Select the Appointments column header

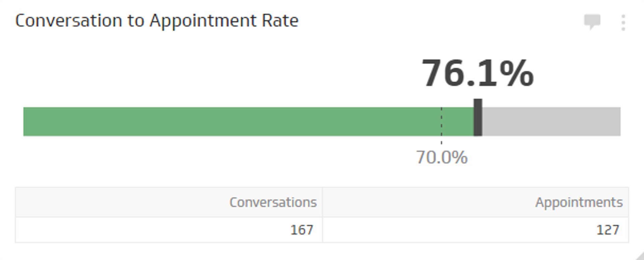coord(579,202)
